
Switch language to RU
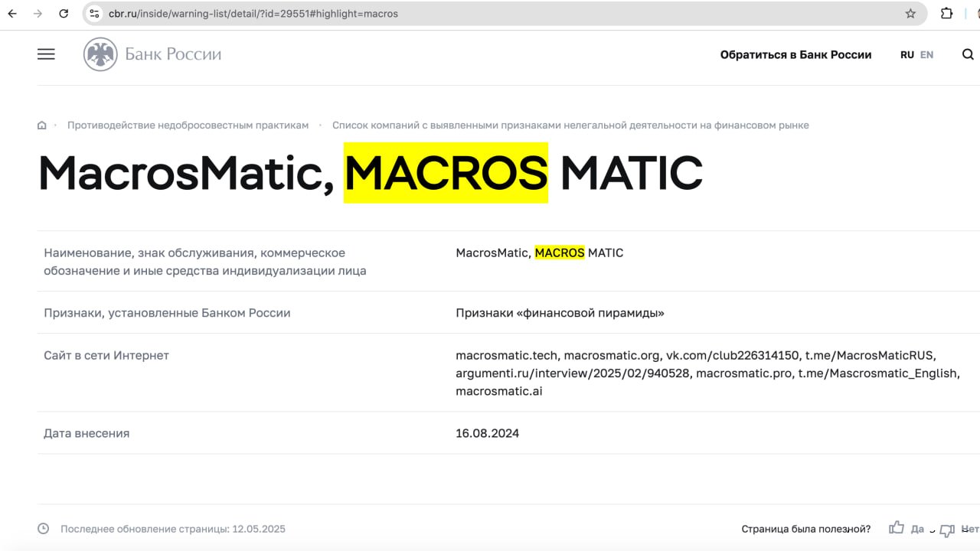(907, 55)
